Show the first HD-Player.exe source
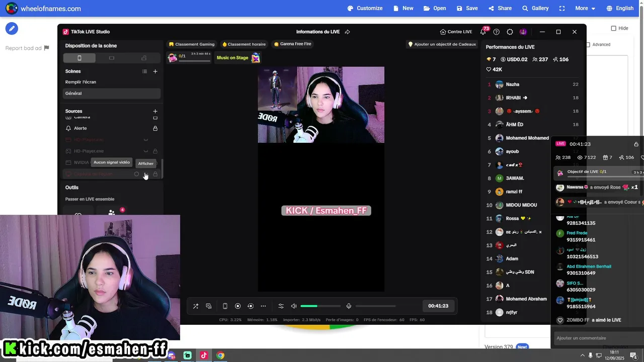 pos(146,140)
